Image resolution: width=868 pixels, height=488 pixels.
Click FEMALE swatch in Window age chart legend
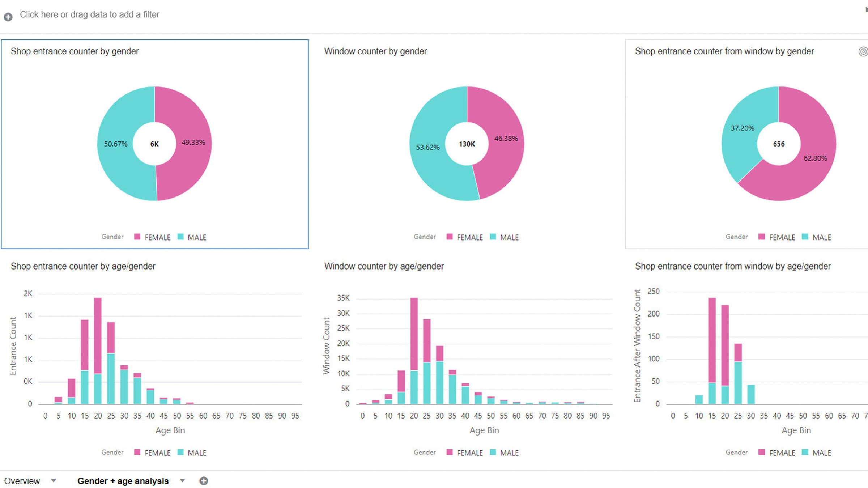click(450, 452)
